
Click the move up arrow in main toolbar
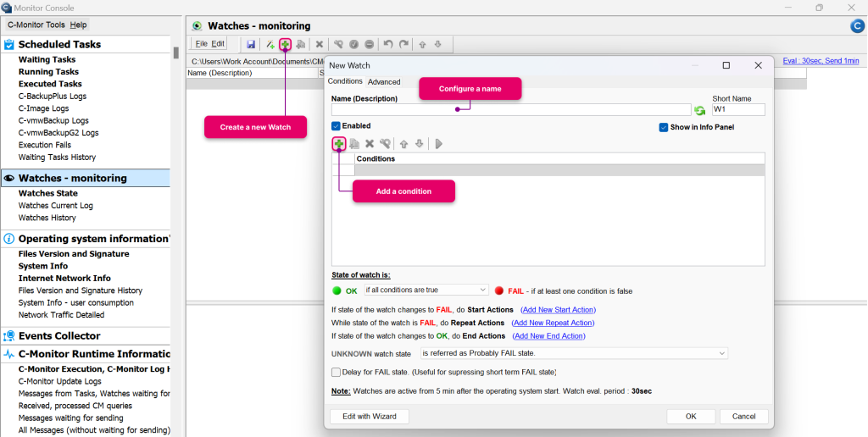pyautogui.click(x=422, y=44)
